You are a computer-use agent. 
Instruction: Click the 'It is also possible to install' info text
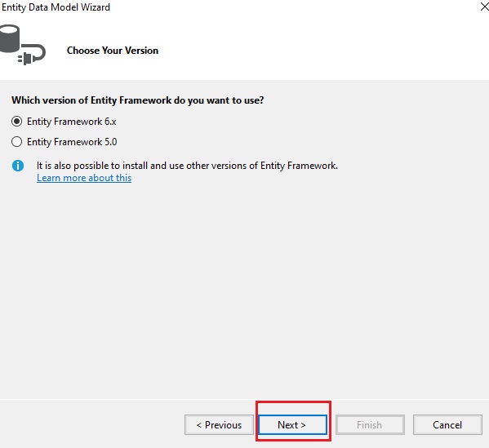pos(187,166)
